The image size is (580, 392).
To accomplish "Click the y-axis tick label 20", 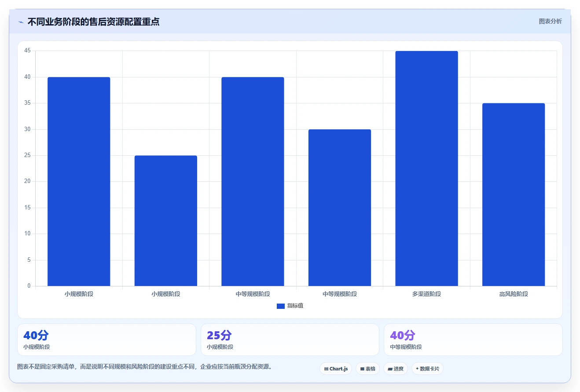I will click(x=27, y=182).
